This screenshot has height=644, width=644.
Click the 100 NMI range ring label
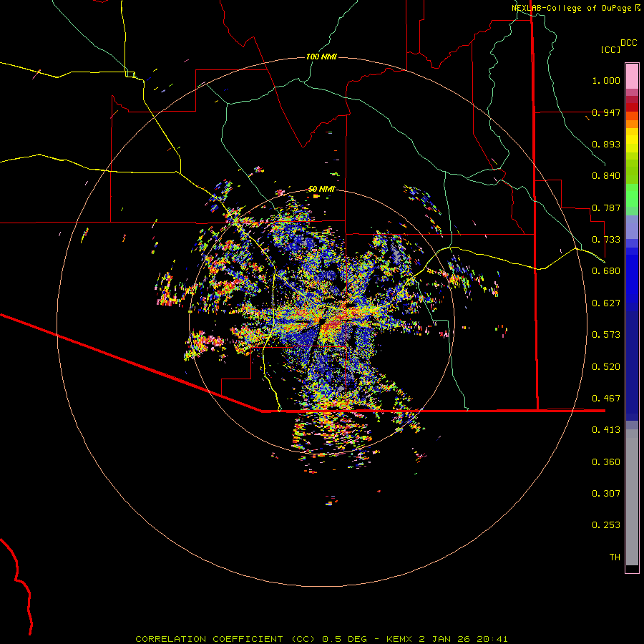tap(321, 57)
